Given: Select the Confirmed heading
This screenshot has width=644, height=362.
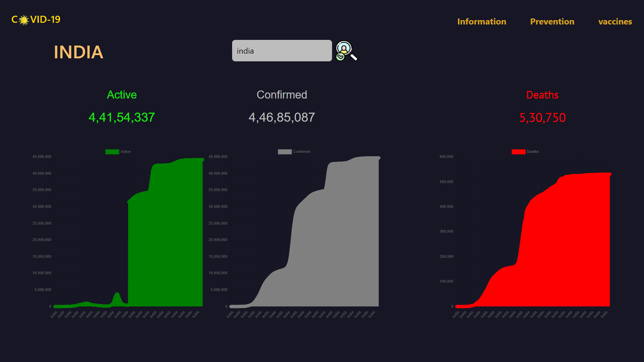Looking at the screenshot, I should [282, 95].
